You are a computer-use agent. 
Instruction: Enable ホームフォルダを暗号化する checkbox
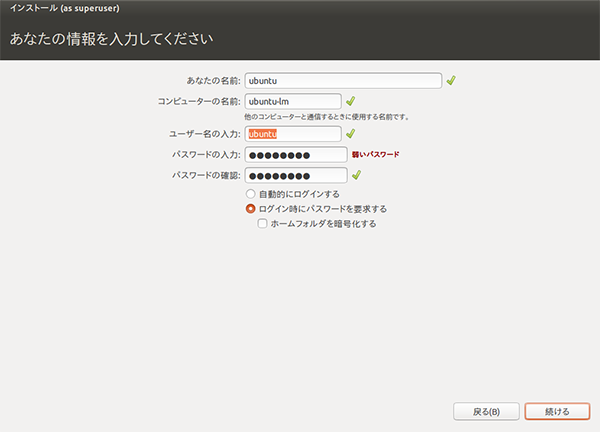(x=262, y=223)
